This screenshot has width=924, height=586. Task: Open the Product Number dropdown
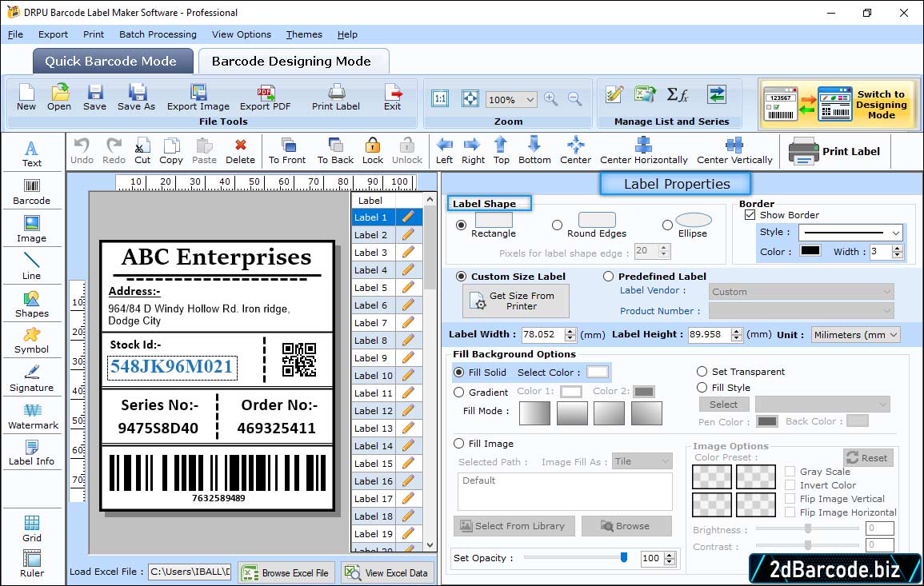click(x=801, y=310)
